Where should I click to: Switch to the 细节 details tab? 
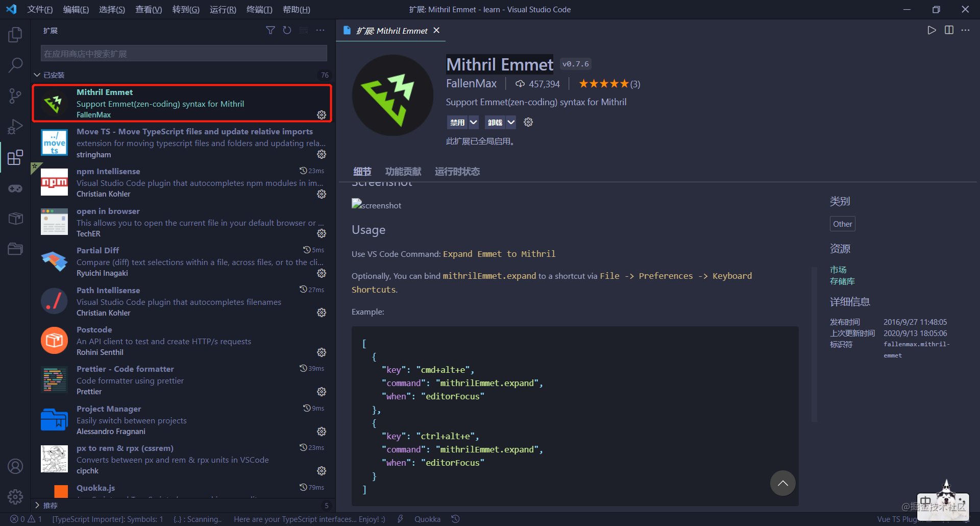(362, 172)
